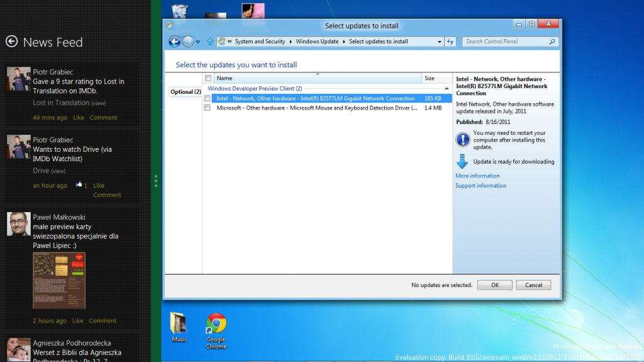The width and height of the screenshot is (644, 362).
Task: Open the More information link
Action: point(477,176)
